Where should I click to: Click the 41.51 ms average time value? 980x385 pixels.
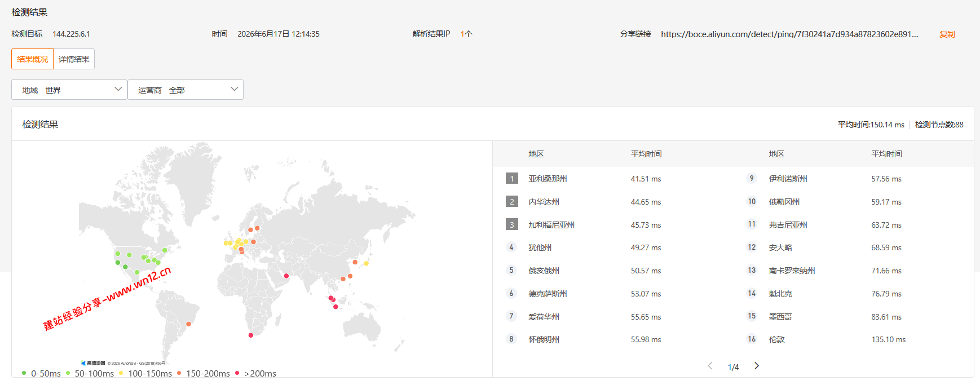(x=646, y=179)
